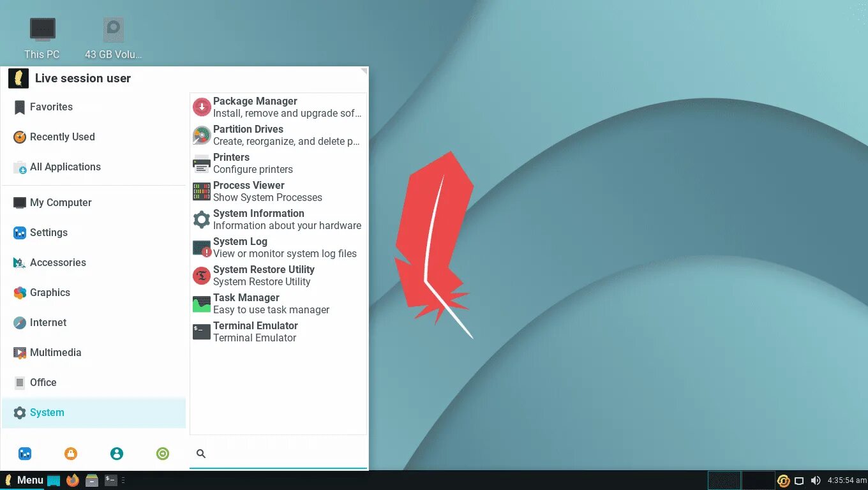This screenshot has width=868, height=490.
Task: Open the System Log viewer
Action: click(x=278, y=248)
